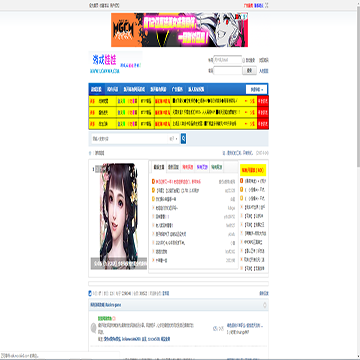This screenshot has height=360, width=360.
Task: Click the gray speech bubble forum icon
Action: (x=94, y=328)
